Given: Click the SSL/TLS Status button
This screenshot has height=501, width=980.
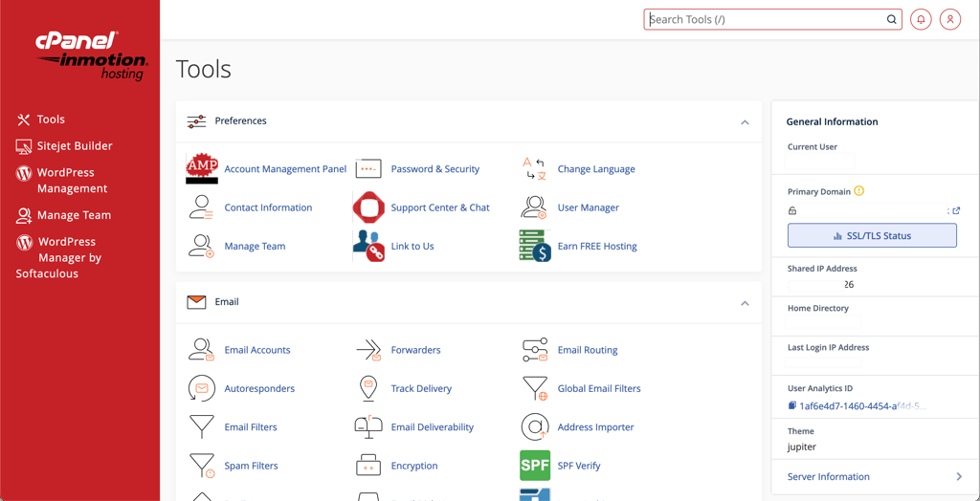Looking at the screenshot, I should tap(872, 236).
